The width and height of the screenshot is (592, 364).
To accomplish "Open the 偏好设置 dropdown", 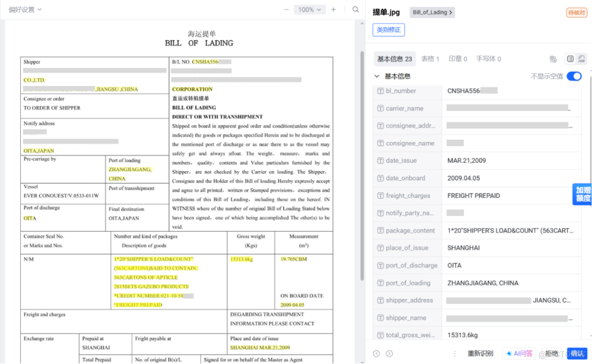I will pos(22,9).
